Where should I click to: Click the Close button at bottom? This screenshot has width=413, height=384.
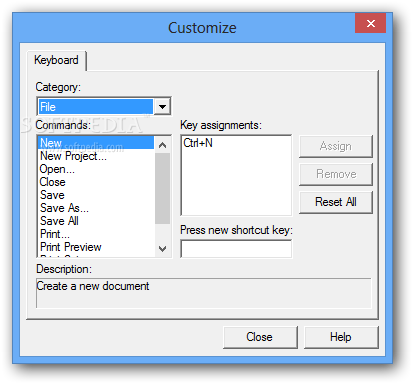[260, 337]
